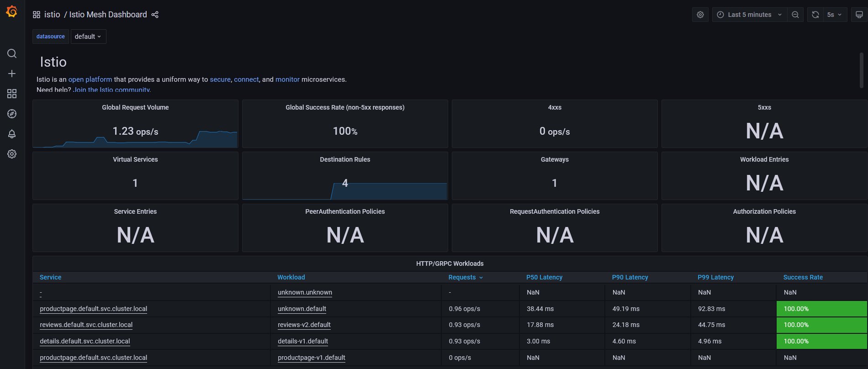The image size is (868, 369).
Task: Sort by Success Rate column
Action: [803, 277]
